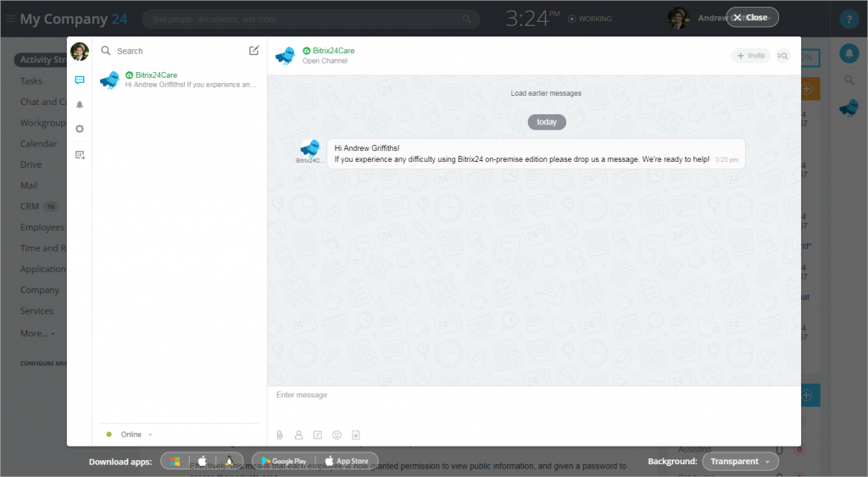Click the 3:23 pm message timestamp
The width and height of the screenshot is (868, 477).
[726, 159]
